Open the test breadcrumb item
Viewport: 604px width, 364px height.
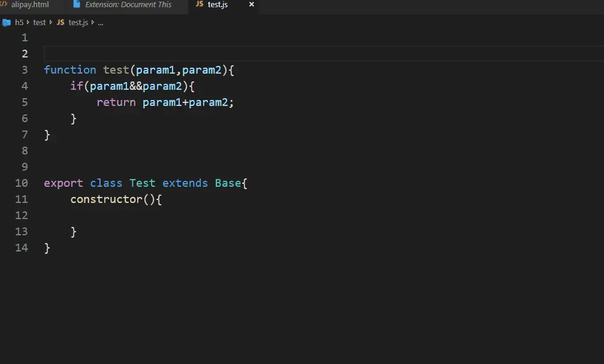click(40, 22)
